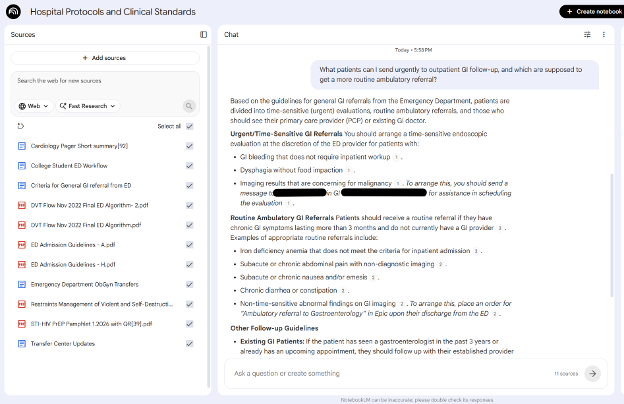Uncheck ED Admission Guidelines - H.pdf source
Image resolution: width=624 pixels, height=404 pixels.
click(x=190, y=265)
